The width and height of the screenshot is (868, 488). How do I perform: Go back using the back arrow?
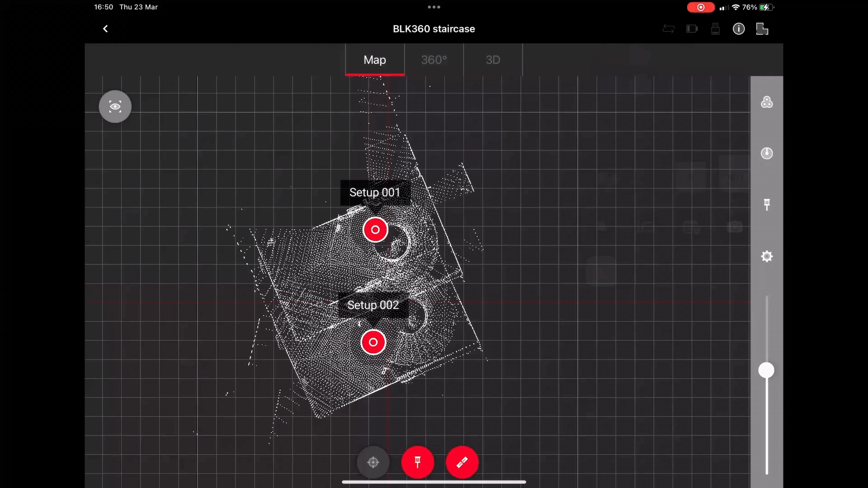pyautogui.click(x=105, y=28)
